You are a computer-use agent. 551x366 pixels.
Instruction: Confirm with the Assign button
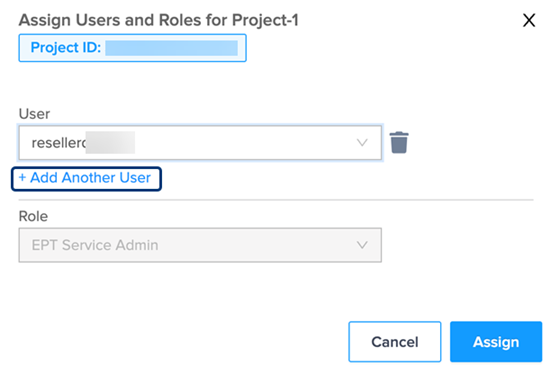point(496,341)
